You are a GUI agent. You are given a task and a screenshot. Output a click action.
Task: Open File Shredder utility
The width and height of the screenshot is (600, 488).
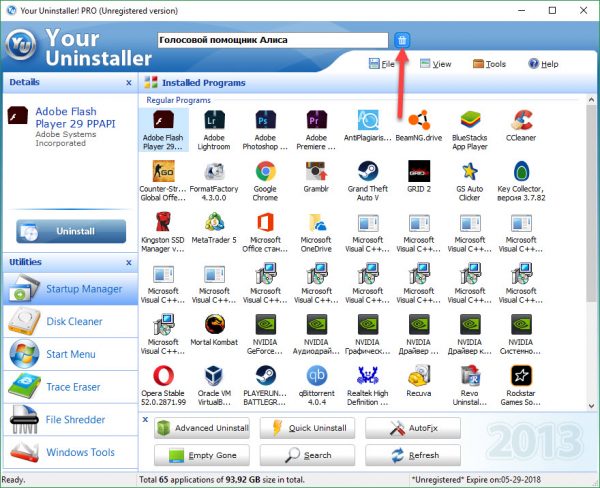[70, 419]
